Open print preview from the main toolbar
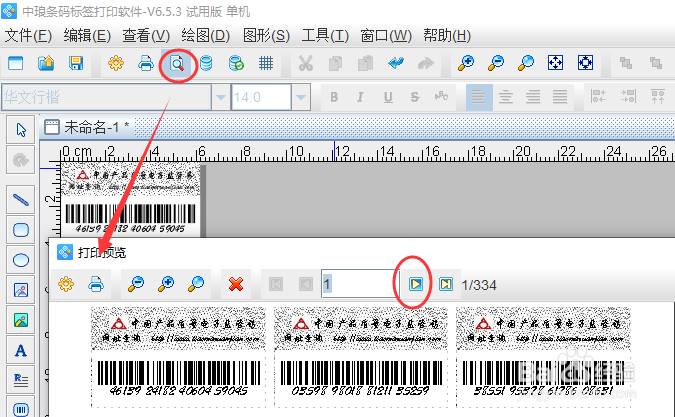The image size is (675, 417). (177, 64)
